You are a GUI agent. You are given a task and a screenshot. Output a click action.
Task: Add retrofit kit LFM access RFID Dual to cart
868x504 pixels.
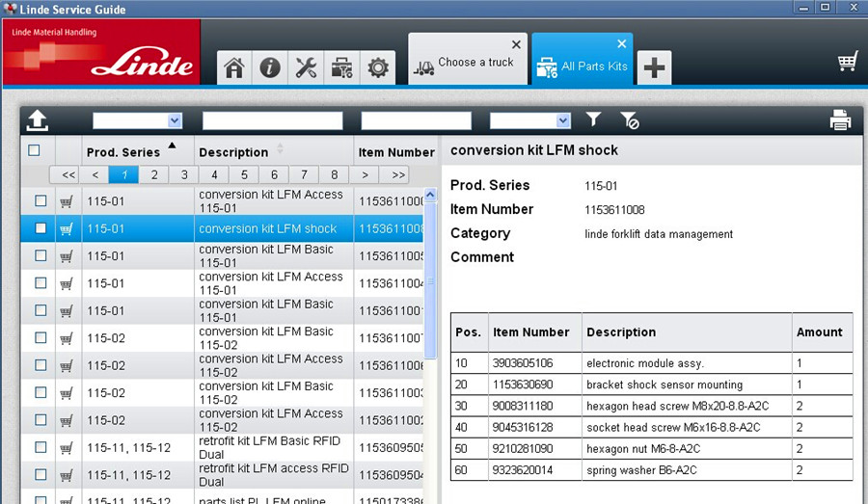(x=67, y=475)
